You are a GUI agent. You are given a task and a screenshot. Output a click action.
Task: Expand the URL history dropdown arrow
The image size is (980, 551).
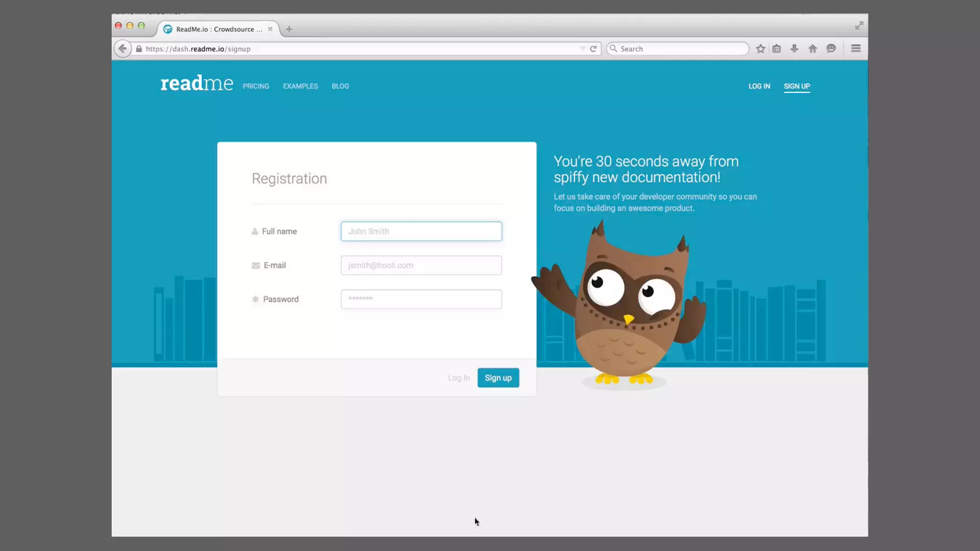click(582, 49)
